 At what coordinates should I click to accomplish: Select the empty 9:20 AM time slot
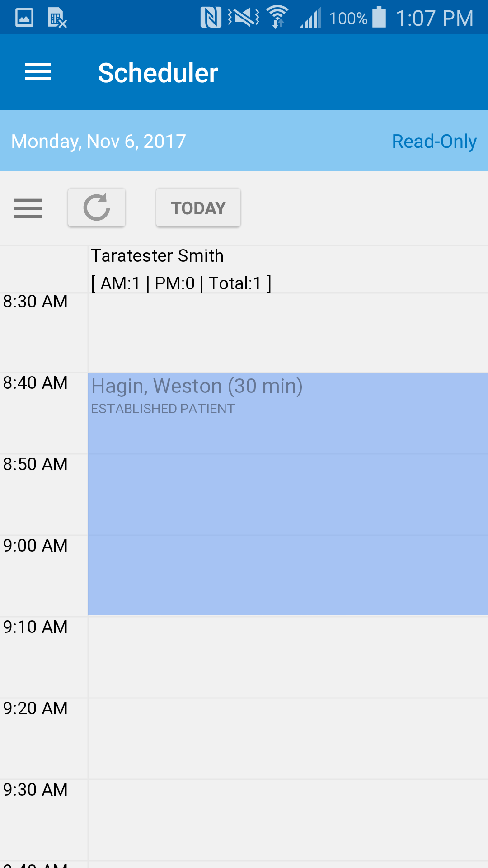click(288, 739)
